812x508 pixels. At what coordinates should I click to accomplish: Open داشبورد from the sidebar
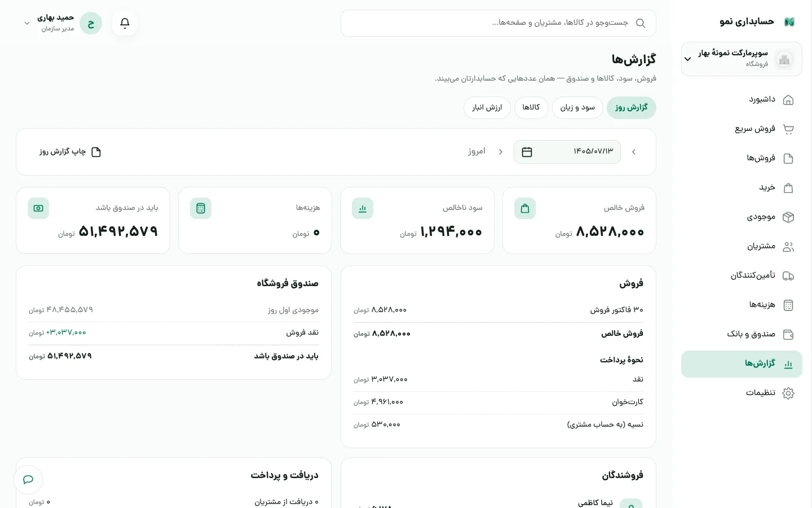(x=742, y=100)
